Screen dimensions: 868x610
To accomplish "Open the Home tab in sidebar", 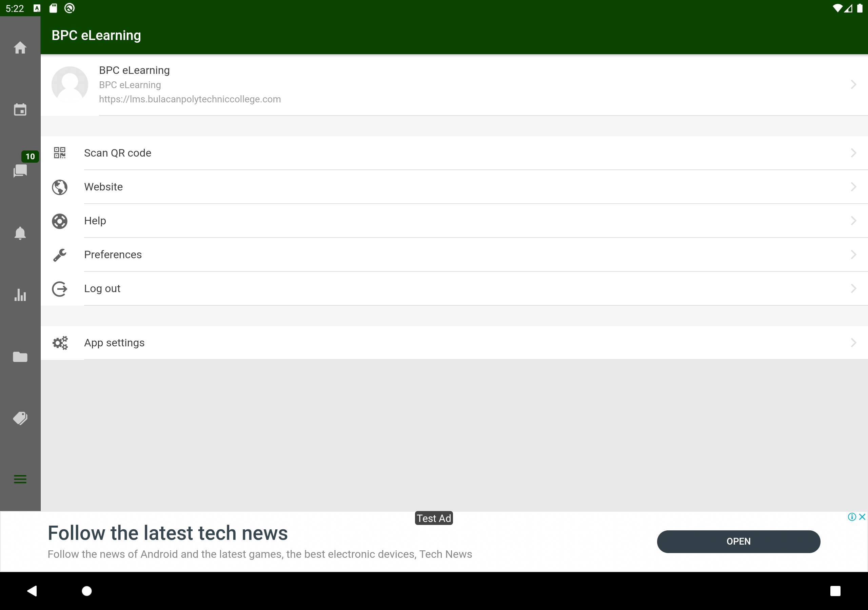I will click(20, 48).
